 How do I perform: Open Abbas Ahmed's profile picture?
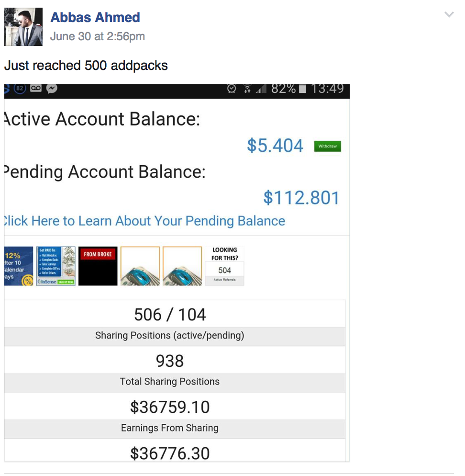pos(23,27)
